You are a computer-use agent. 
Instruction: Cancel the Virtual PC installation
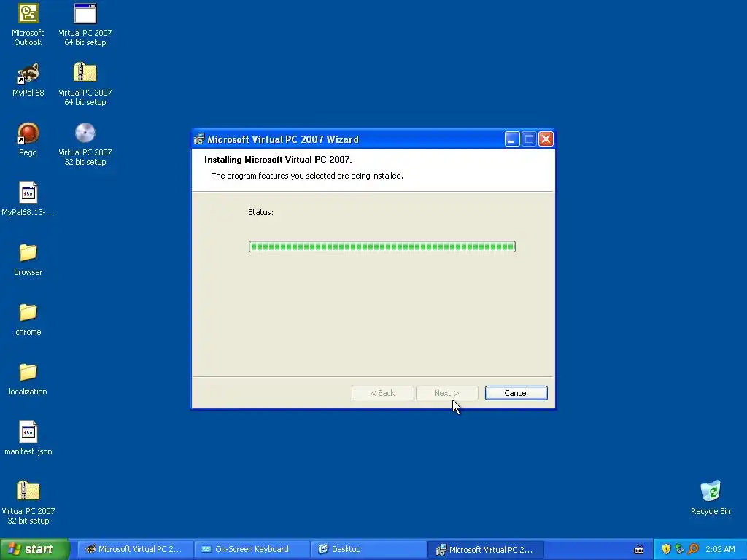516,393
